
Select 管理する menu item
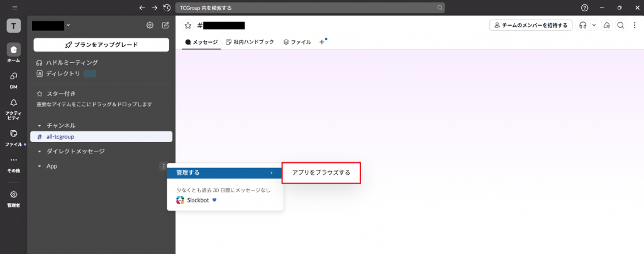pos(225,173)
